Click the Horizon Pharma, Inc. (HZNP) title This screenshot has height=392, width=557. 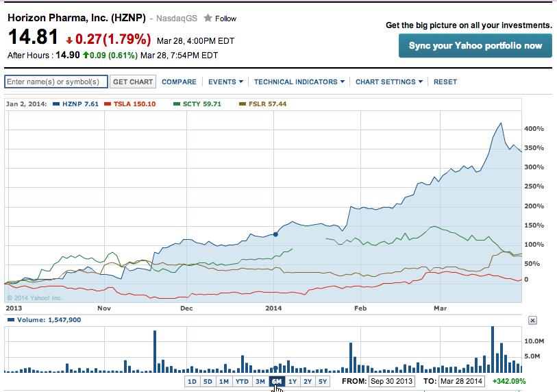pyautogui.click(x=77, y=18)
